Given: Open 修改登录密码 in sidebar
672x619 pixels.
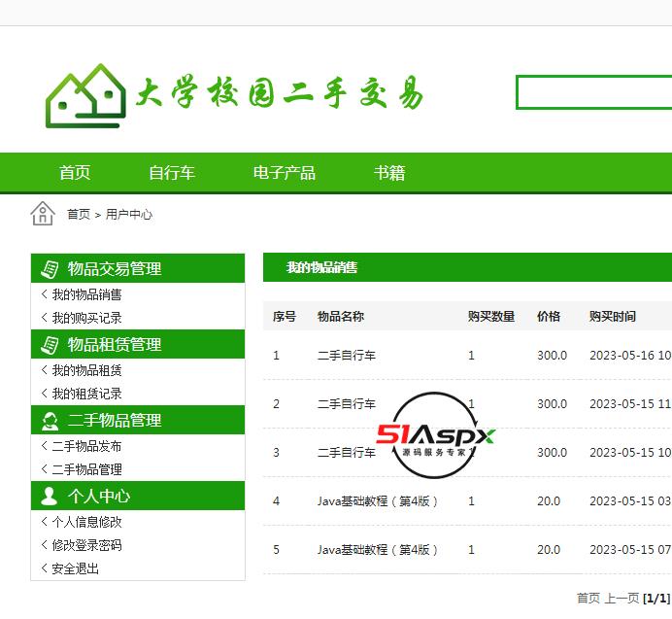Looking at the screenshot, I should coord(87,545).
